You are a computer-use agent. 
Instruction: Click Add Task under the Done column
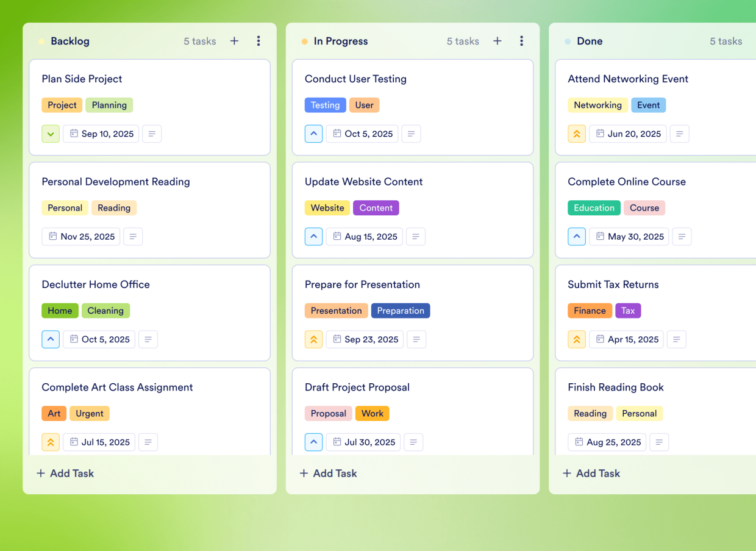pos(590,473)
